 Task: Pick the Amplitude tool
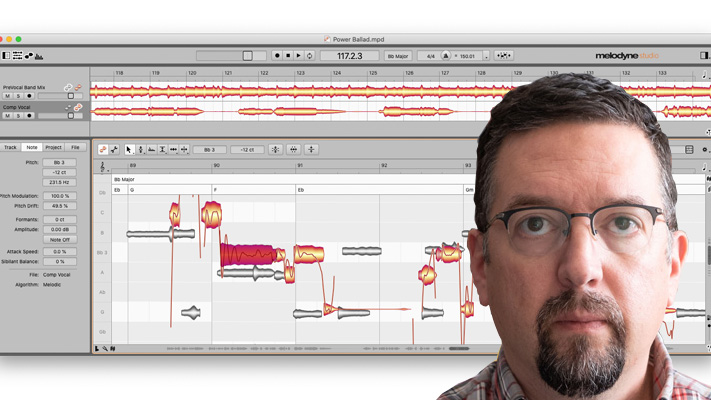162,149
